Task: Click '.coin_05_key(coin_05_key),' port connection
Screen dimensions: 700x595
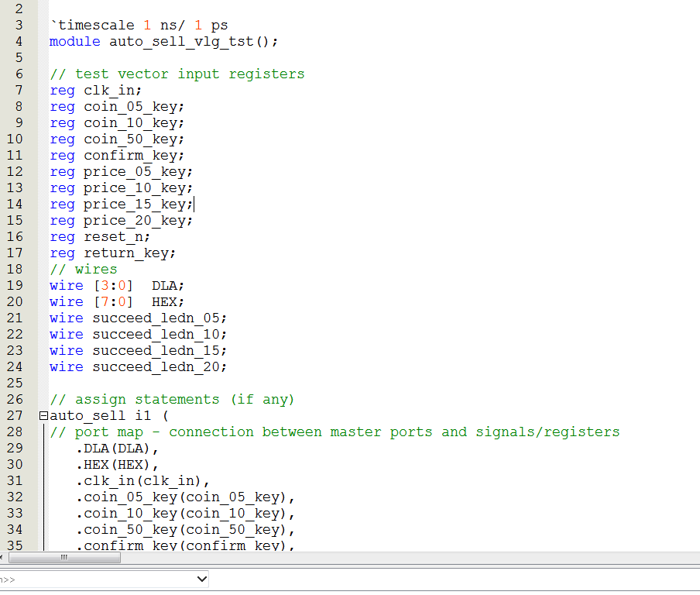Action: [185, 497]
